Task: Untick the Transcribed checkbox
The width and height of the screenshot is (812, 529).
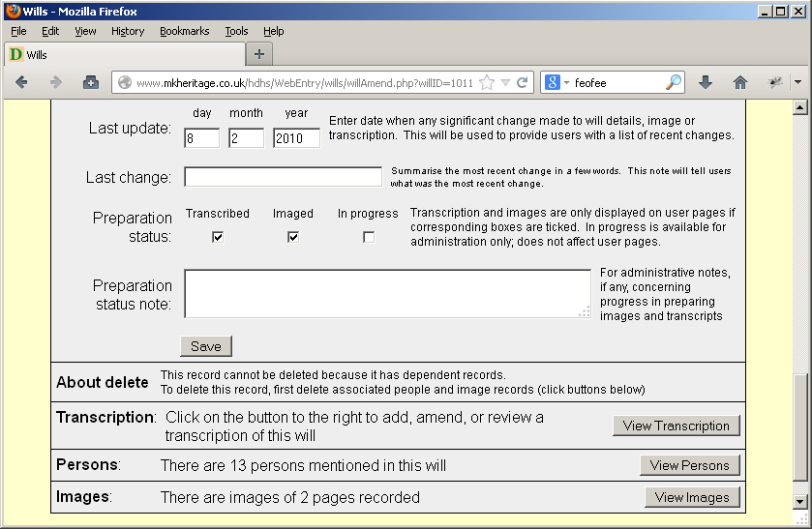Action: [x=218, y=237]
